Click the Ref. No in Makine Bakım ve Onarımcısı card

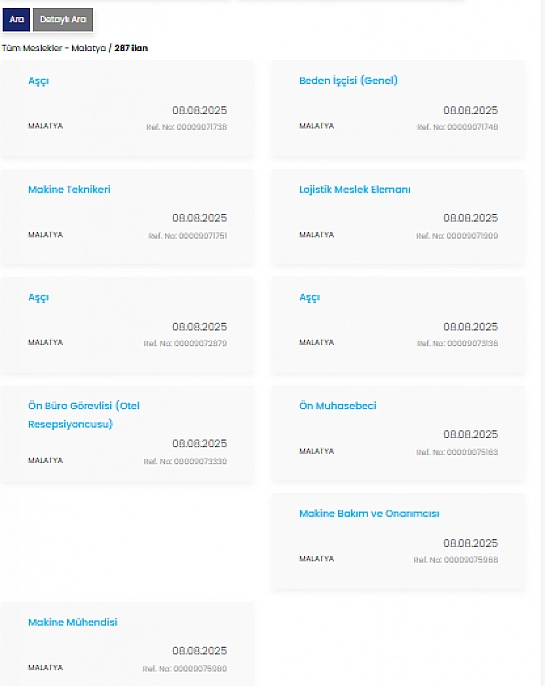456,560
